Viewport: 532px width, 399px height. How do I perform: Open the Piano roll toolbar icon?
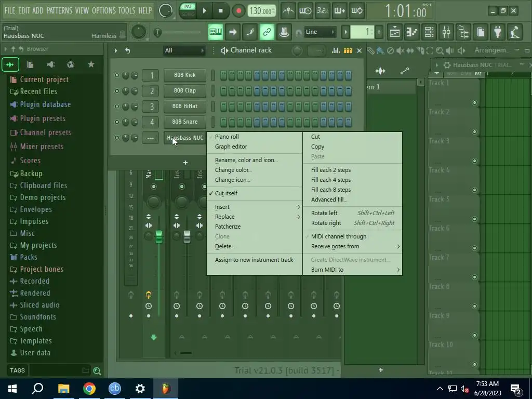(411, 32)
